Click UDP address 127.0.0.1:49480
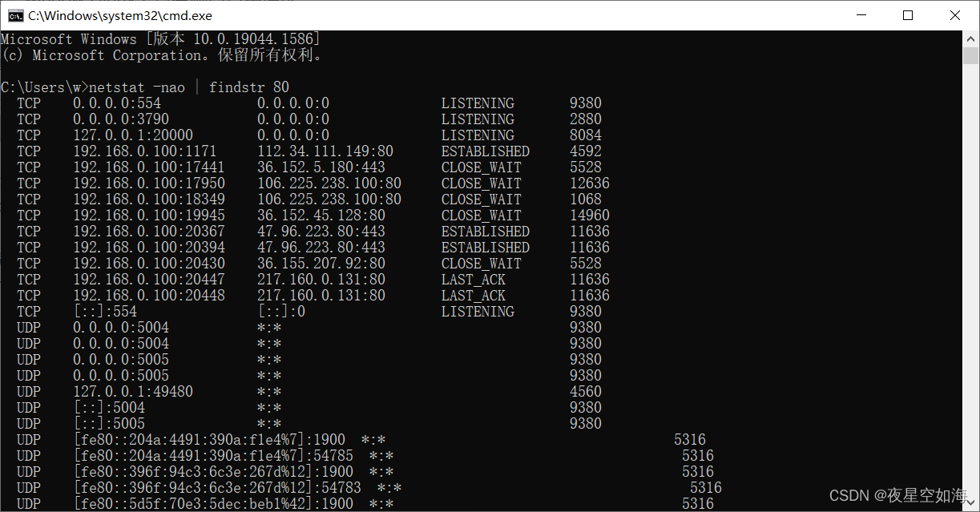Viewport: 980px width, 512px height. 133,392
